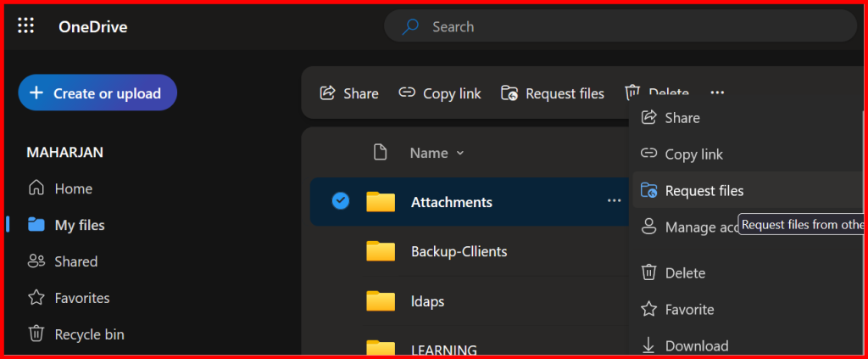The image size is (868, 359).
Task: Open the app launcher grid icon
Action: (26, 26)
